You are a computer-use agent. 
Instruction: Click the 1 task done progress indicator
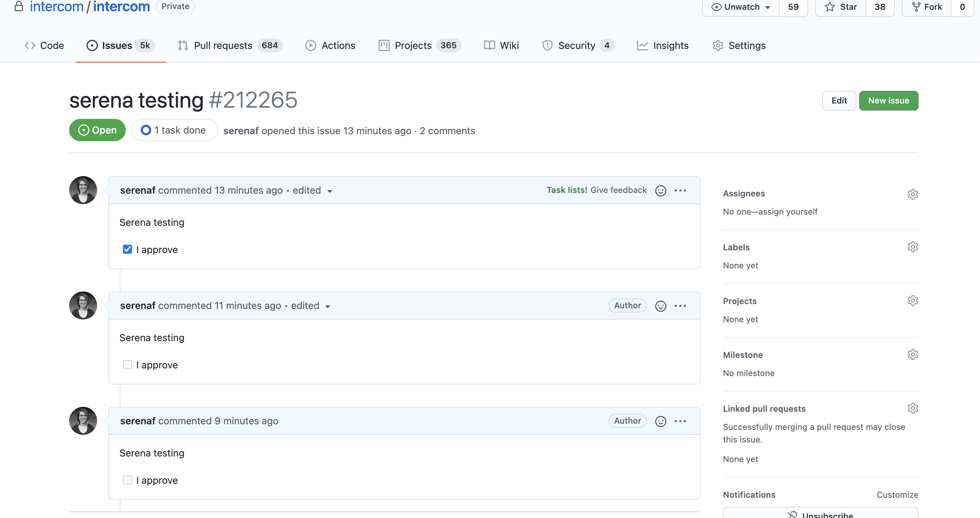click(174, 130)
